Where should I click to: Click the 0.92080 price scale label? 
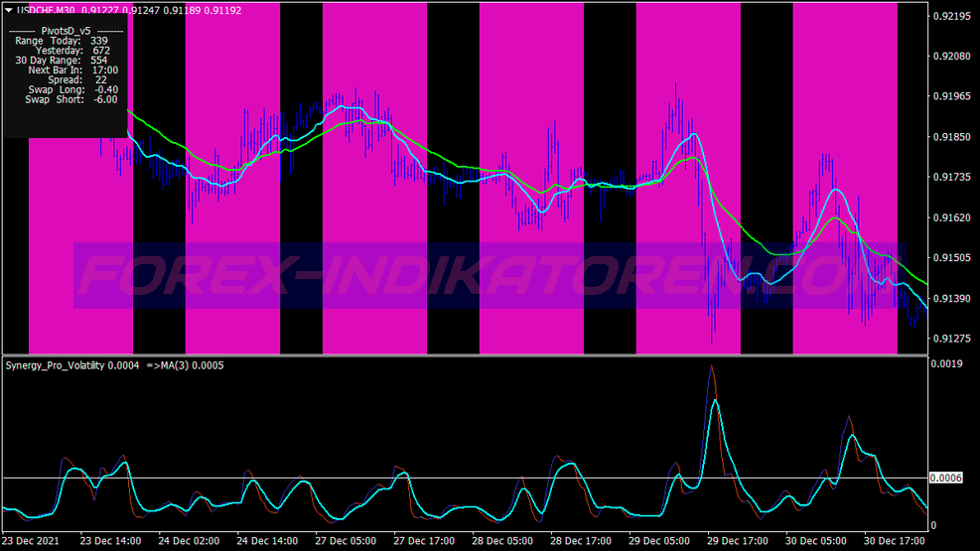[951, 57]
